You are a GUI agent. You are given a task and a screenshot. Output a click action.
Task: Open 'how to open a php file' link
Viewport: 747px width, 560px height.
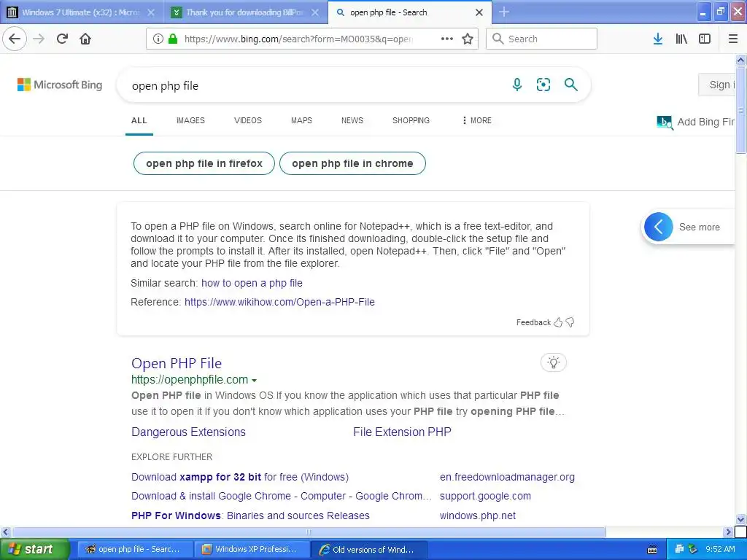(252, 283)
